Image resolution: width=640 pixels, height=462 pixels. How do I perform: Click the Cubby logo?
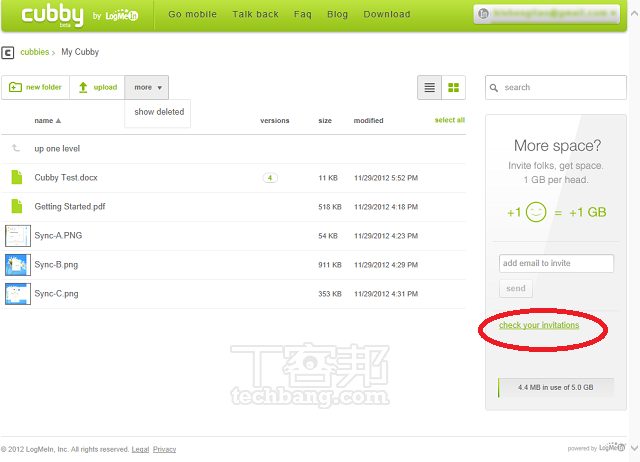(x=52, y=16)
